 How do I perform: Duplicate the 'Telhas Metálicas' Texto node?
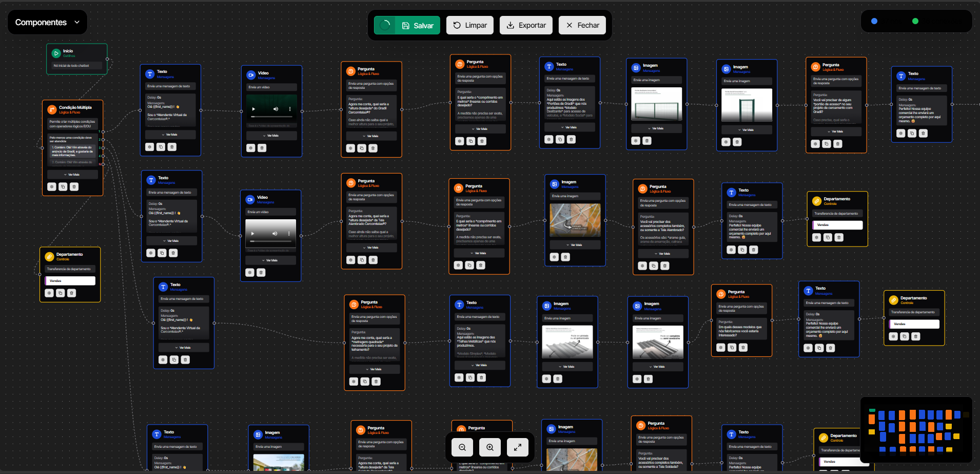[x=471, y=377]
